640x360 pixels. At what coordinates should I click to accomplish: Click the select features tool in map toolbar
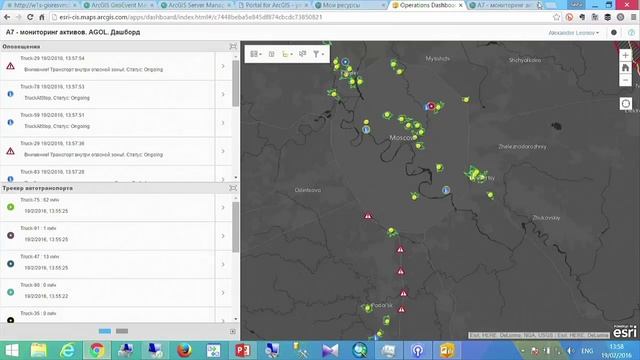pyautogui.click(x=302, y=54)
